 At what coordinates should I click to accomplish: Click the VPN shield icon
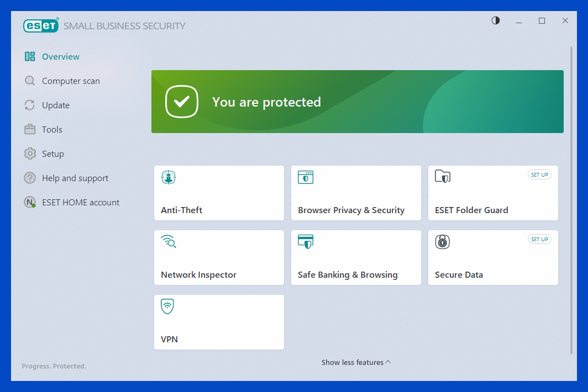click(x=167, y=306)
